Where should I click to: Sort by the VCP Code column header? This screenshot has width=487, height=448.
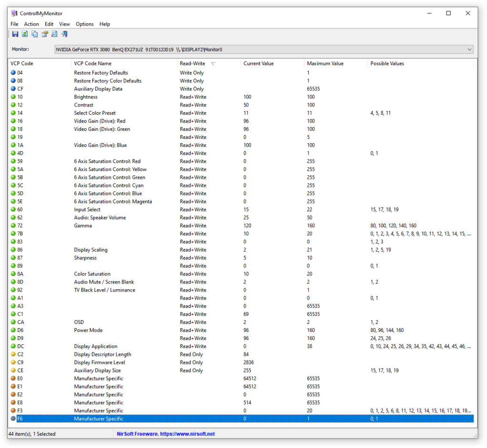click(40, 63)
